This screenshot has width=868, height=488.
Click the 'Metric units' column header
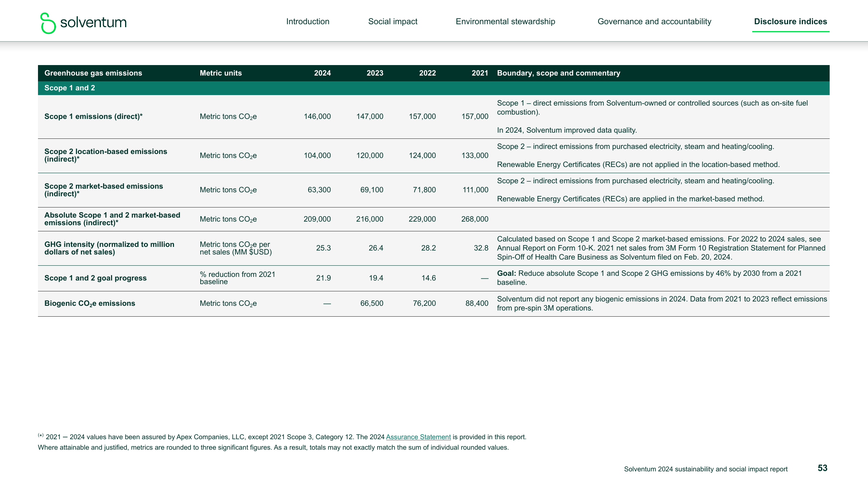[x=221, y=73]
